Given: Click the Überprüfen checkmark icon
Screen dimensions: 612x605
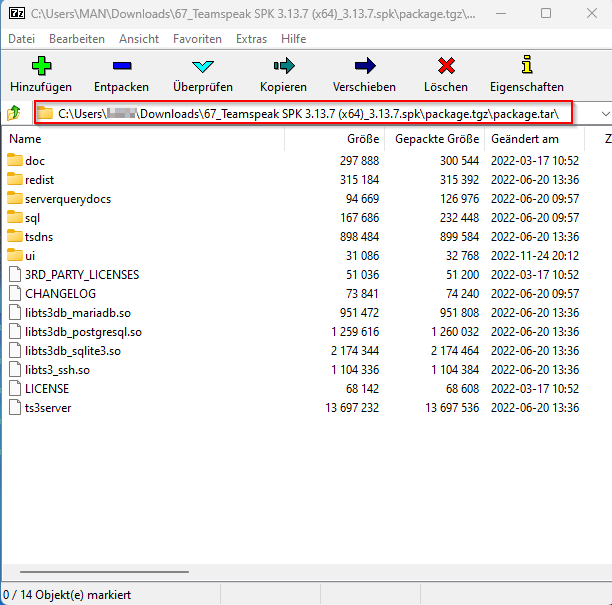Looking at the screenshot, I should point(203,66).
